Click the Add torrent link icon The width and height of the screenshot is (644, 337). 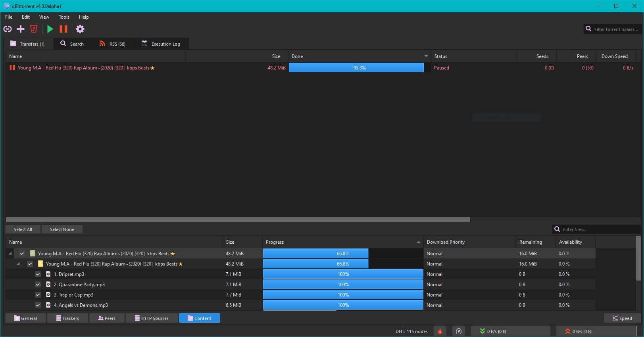point(8,29)
